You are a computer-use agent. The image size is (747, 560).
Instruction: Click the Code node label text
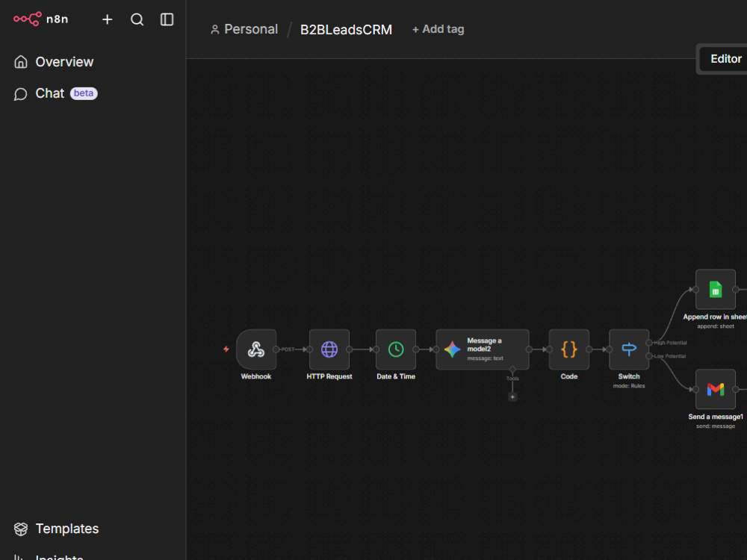[568, 376]
